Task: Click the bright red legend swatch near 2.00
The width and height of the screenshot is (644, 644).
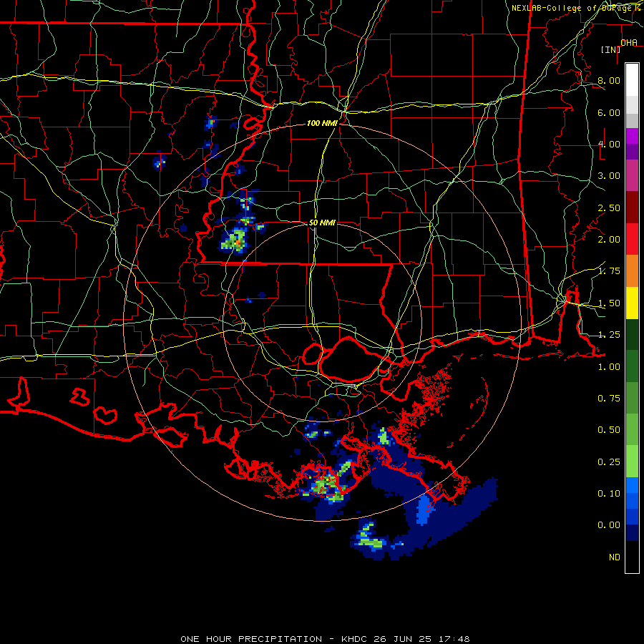Action: [632, 239]
